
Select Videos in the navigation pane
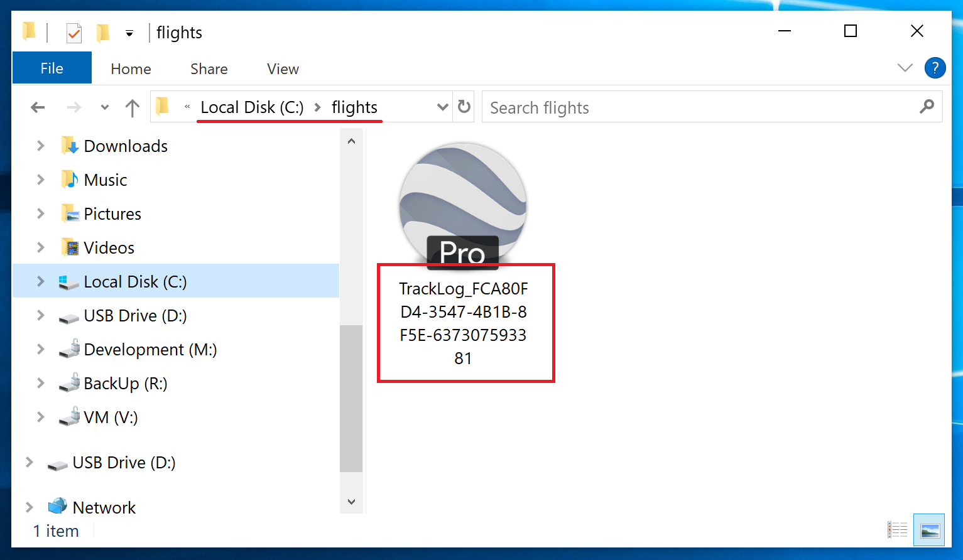point(109,248)
